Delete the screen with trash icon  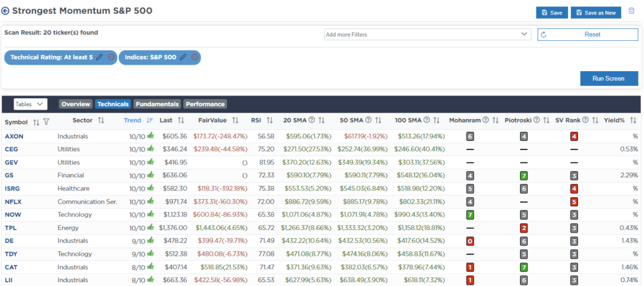631,11
